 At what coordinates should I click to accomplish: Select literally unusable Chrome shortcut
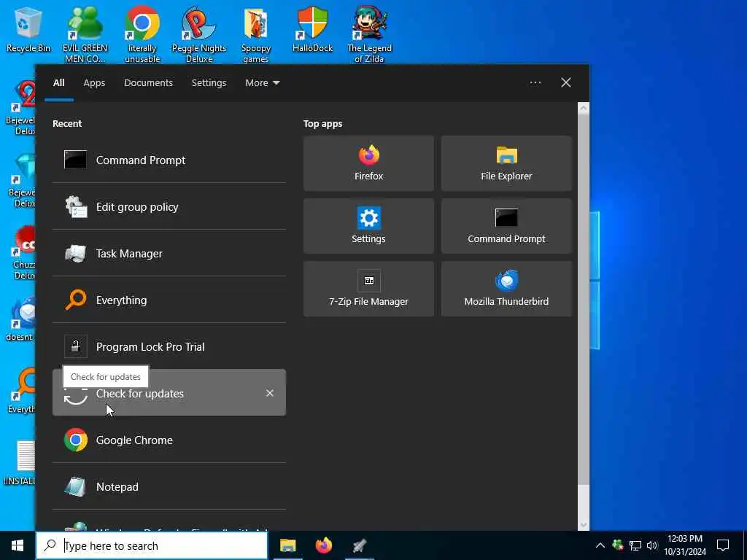[x=142, y=34]
